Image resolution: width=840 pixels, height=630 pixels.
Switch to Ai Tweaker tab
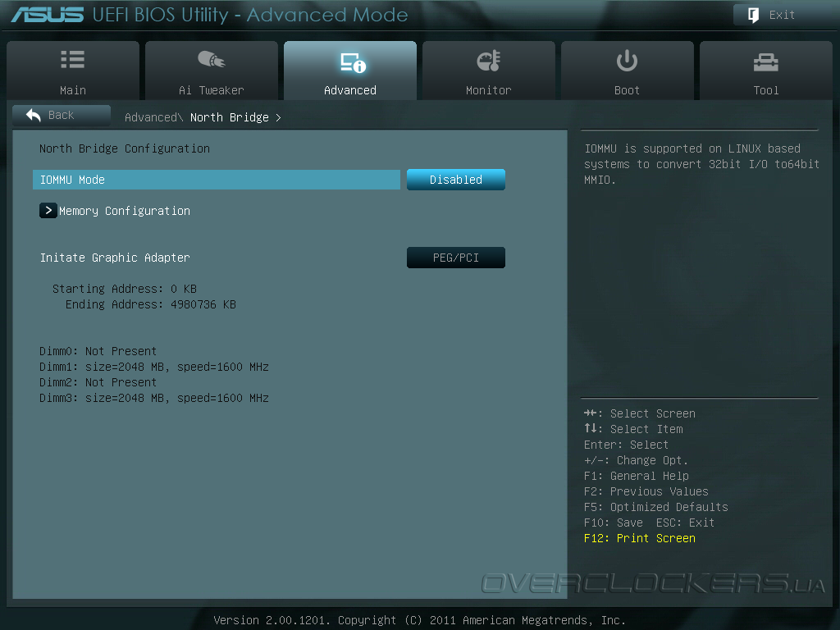[212, 71]
